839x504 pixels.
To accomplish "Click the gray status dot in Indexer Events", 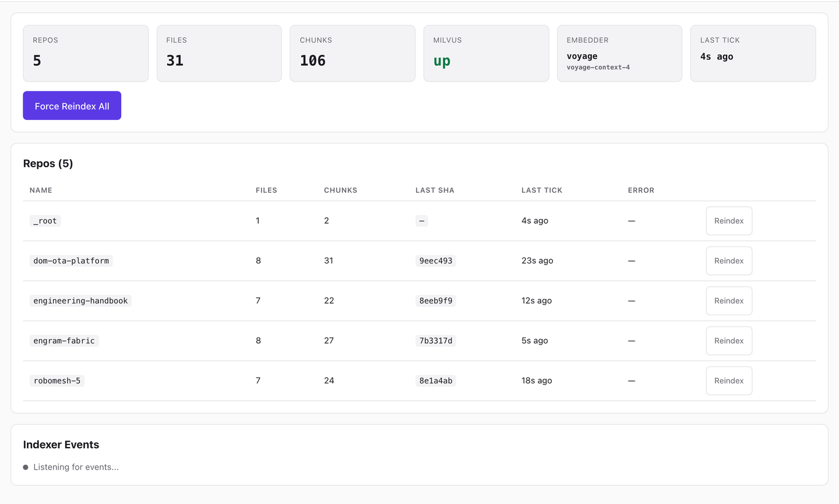I will pyautogui.click(x=26, y=467).
